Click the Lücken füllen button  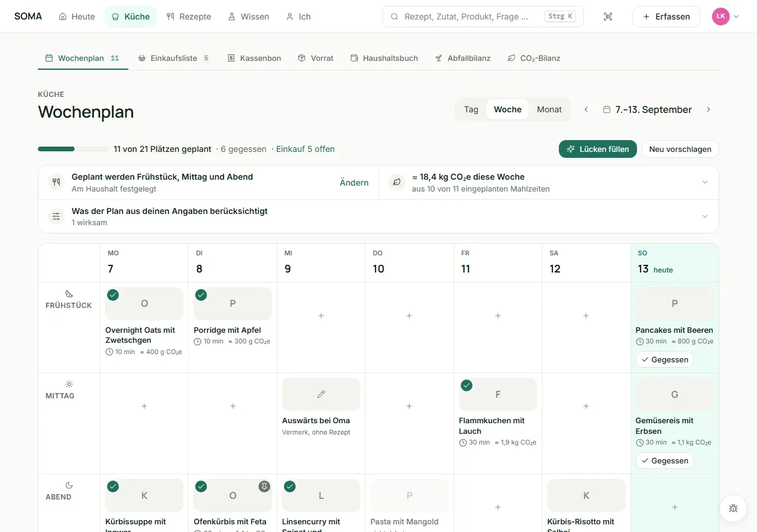(x=598, y=149)
